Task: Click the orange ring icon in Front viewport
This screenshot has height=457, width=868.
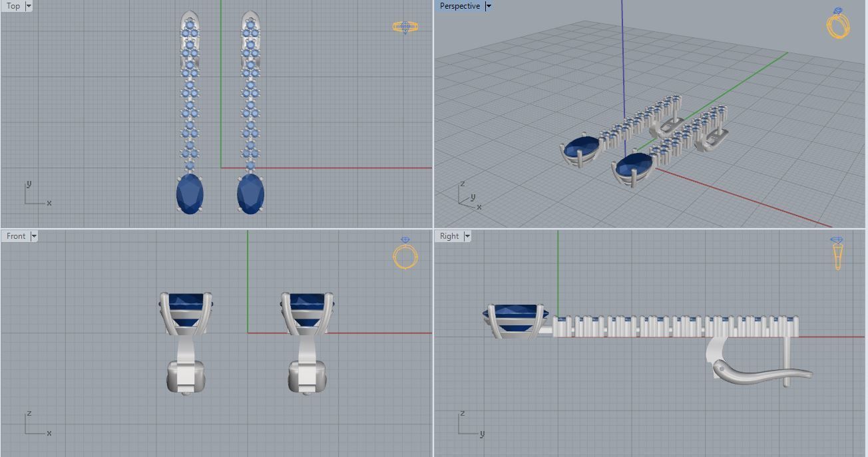Action: (x=405, y=253)
